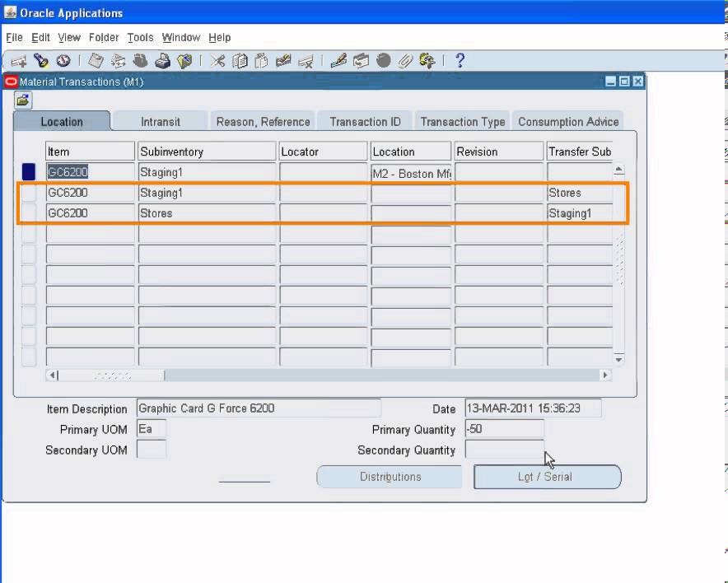Click the vertical scrollbar up arrow
728x583 pixels.
[618, 170]
